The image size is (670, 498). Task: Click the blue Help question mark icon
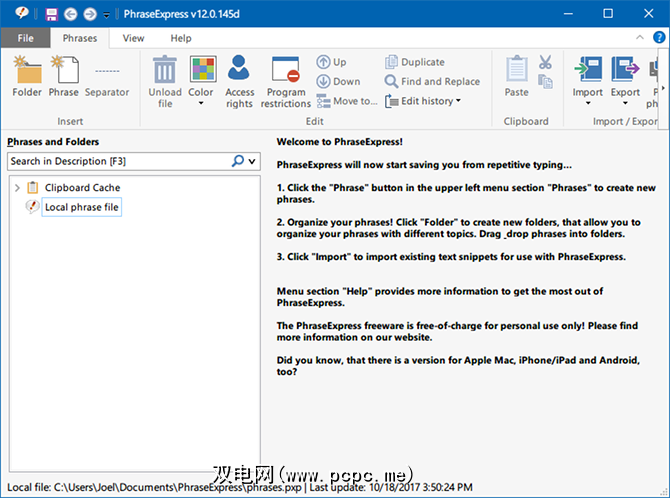(x=659, y=38)
